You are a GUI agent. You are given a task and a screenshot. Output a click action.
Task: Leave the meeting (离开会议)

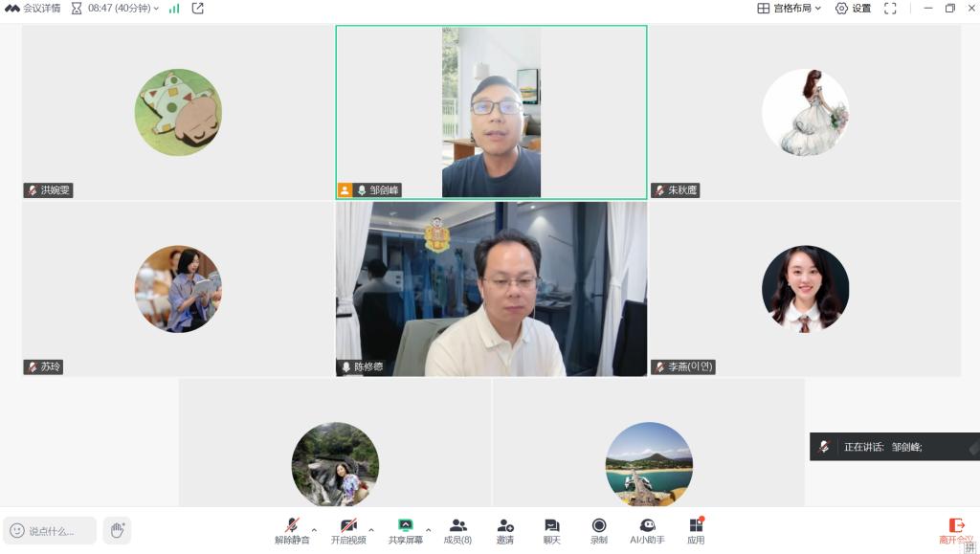(x=955, y=530)
